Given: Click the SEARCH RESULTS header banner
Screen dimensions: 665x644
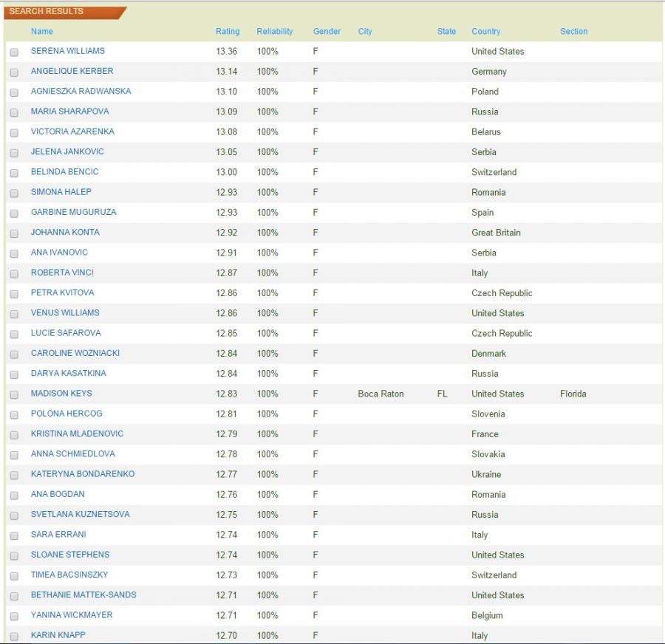Looking at the screenshot, I should click(x=65, y=13).
